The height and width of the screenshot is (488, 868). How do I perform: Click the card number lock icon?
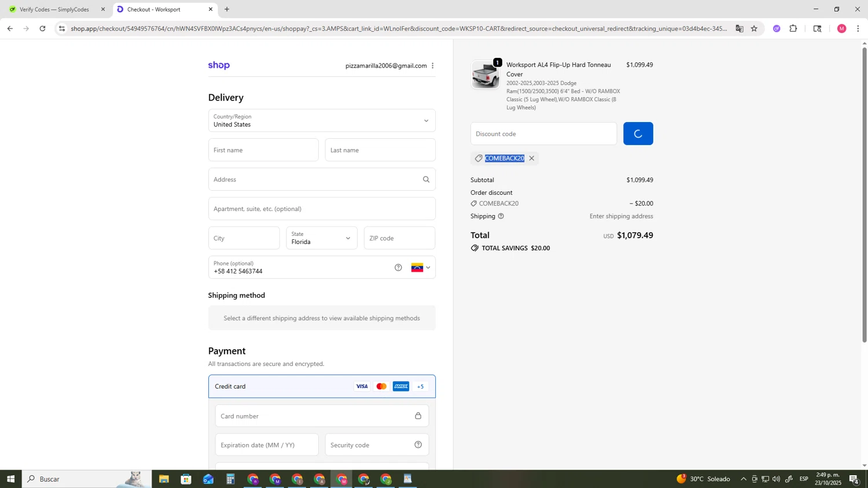pyautogui.click(x=418, y=416)
